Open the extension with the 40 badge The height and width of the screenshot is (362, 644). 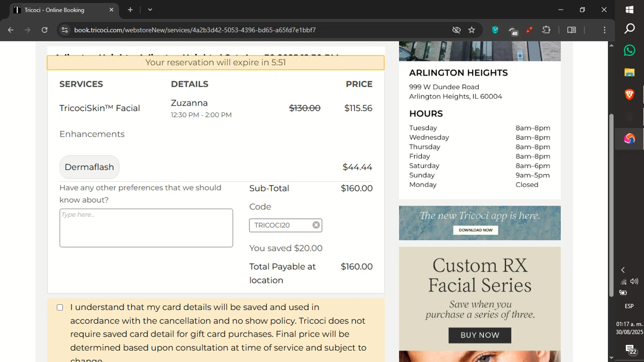(513, 31)
